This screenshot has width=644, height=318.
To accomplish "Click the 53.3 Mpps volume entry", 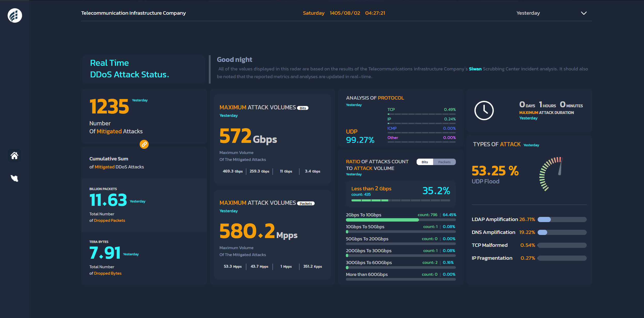I will 233,266.
